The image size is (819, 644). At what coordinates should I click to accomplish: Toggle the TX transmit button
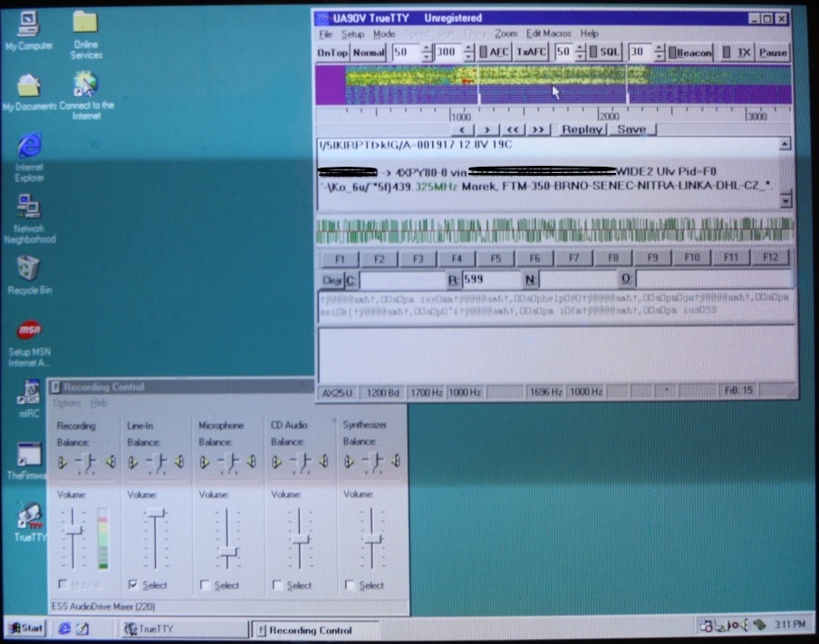[736, 53]
